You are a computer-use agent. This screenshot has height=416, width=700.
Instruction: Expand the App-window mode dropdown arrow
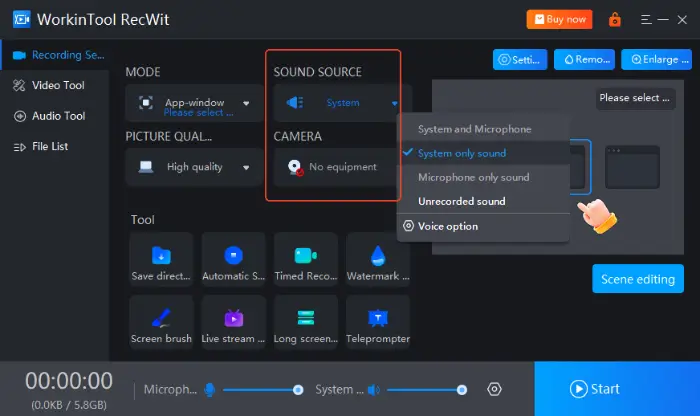(x=246, y=103)
